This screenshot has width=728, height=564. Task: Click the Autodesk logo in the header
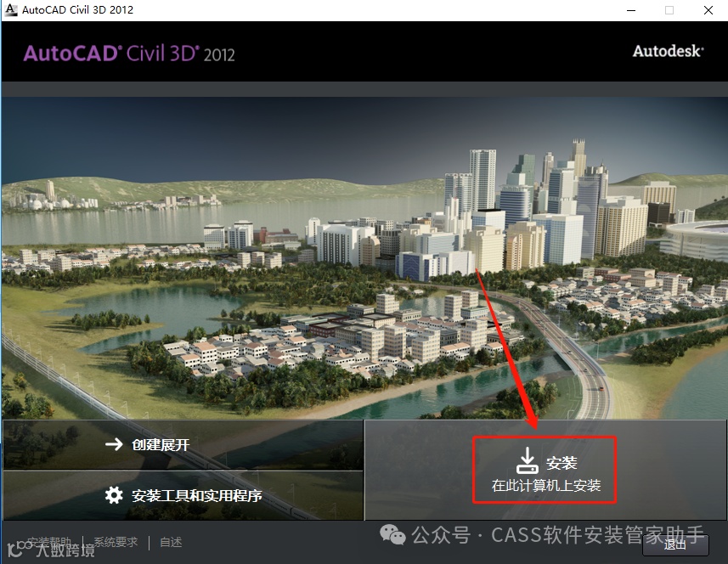668,51
